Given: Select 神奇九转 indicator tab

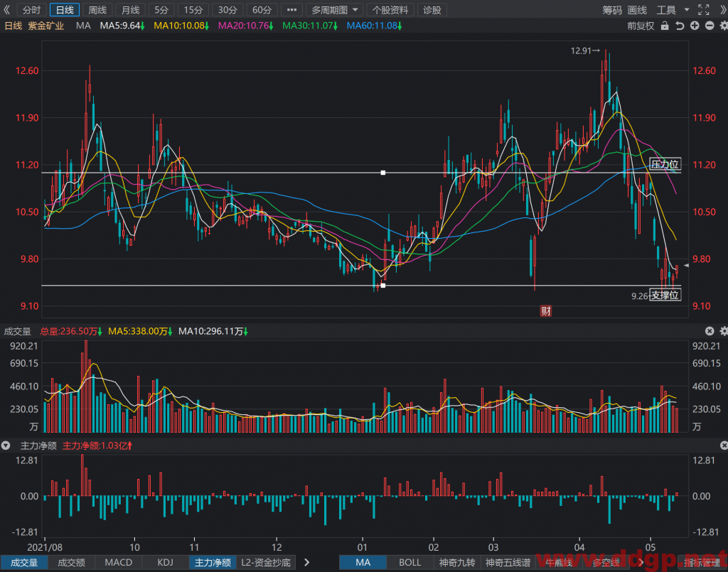Looking at the screenshot, I should (x=457, y=562).
